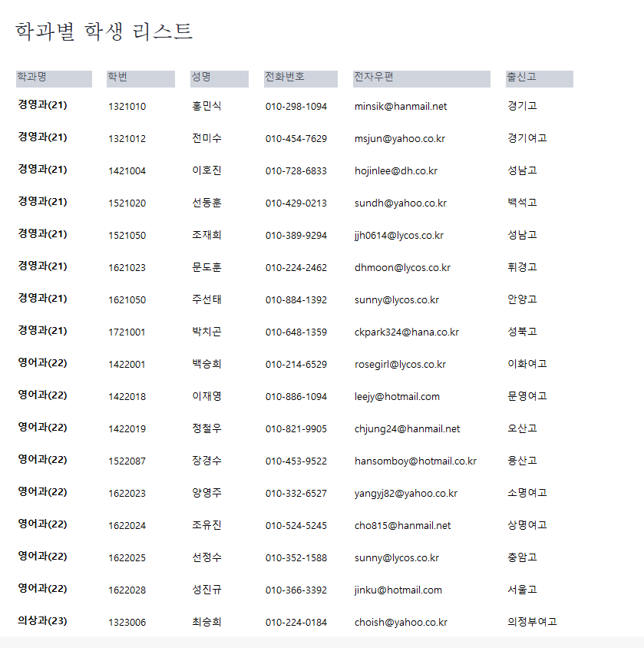The width and height of the screenshot is (644, 648).
Task: Select the 전자우편 column header
Action: point(421,78)
